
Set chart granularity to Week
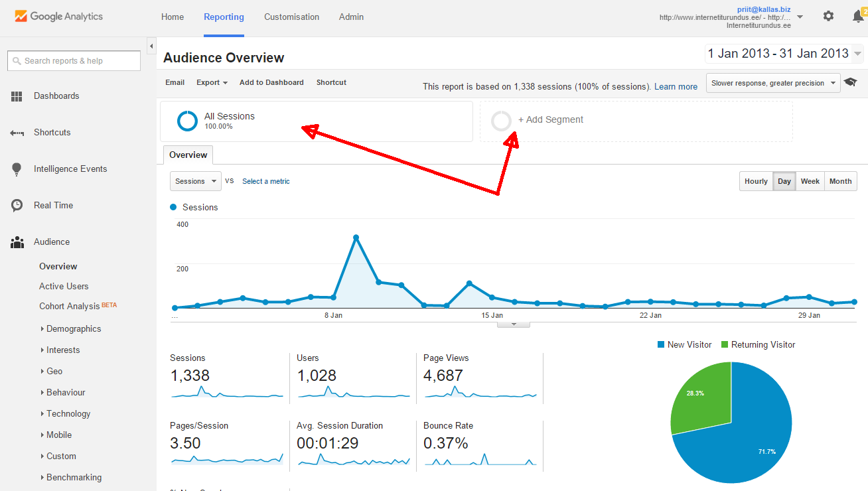(x=810, y=181)
